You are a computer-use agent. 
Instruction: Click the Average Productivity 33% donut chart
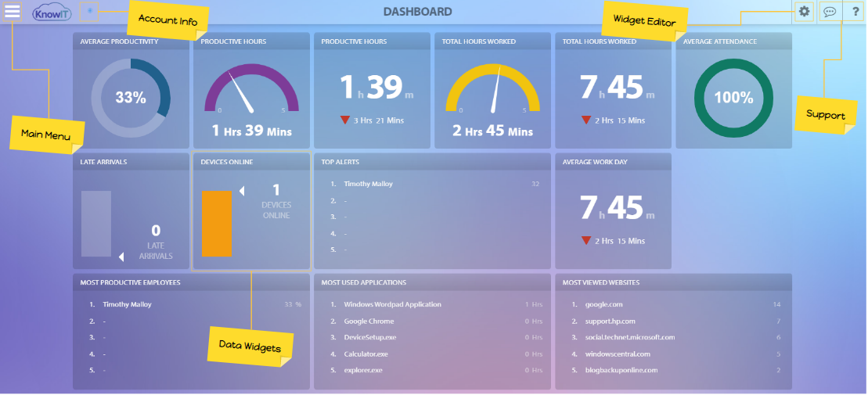point(131,98)
